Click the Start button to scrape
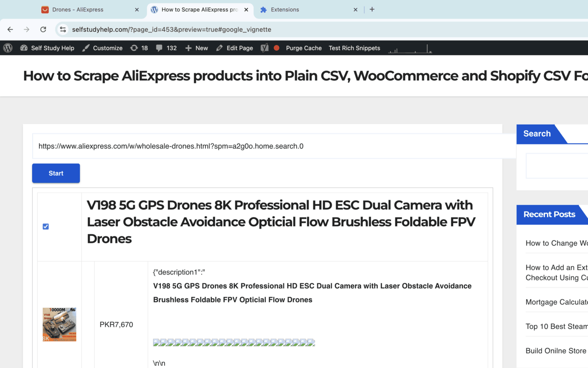The height and width of the screenshot is (368, 588). [x=56, y=173]
